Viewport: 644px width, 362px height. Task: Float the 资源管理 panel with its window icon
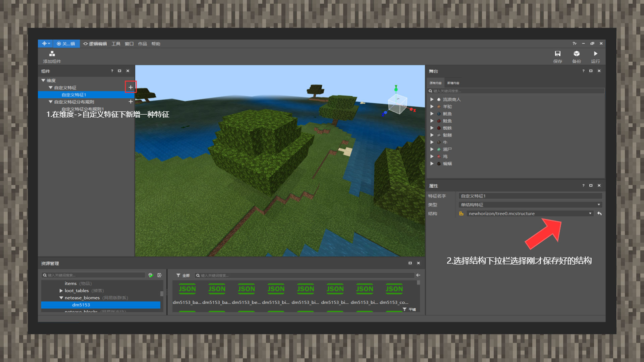click(410, 263)
